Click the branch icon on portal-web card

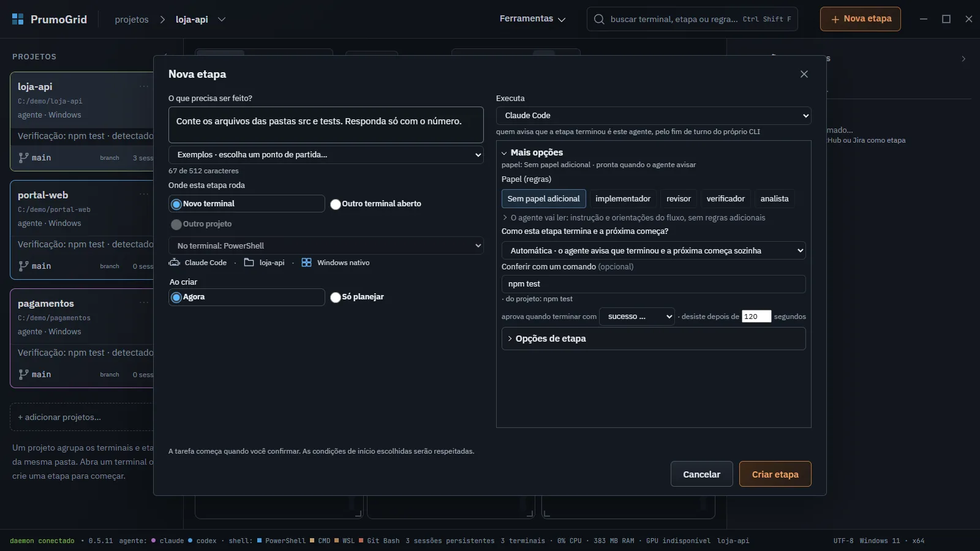23,266
